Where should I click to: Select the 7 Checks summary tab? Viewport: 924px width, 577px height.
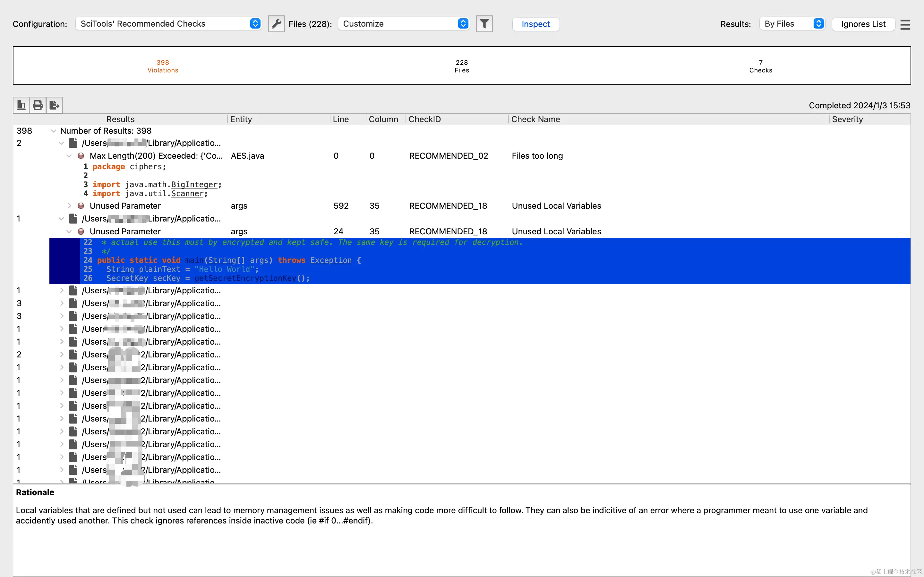click(760, 66)
